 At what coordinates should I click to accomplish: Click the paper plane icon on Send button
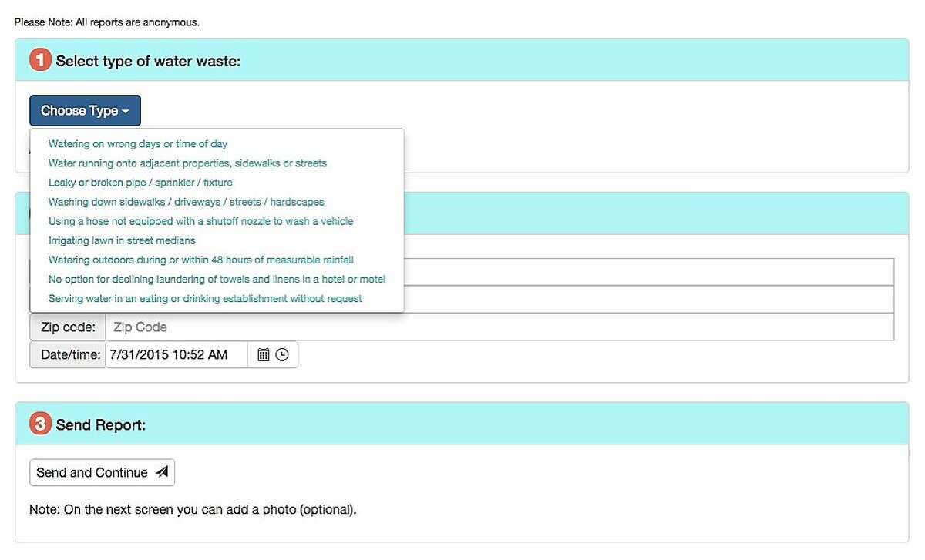coord(160,471)
